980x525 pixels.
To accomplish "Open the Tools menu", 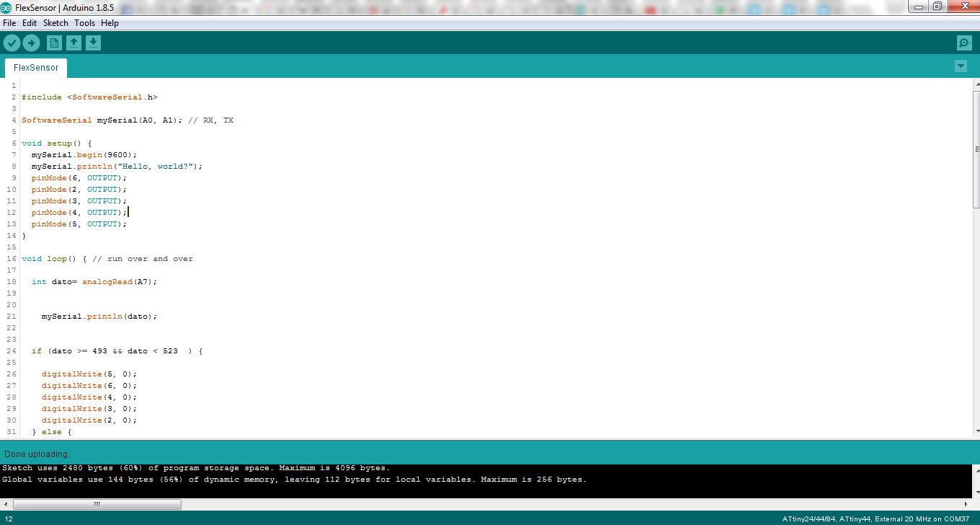I will (x=84, y=23).
